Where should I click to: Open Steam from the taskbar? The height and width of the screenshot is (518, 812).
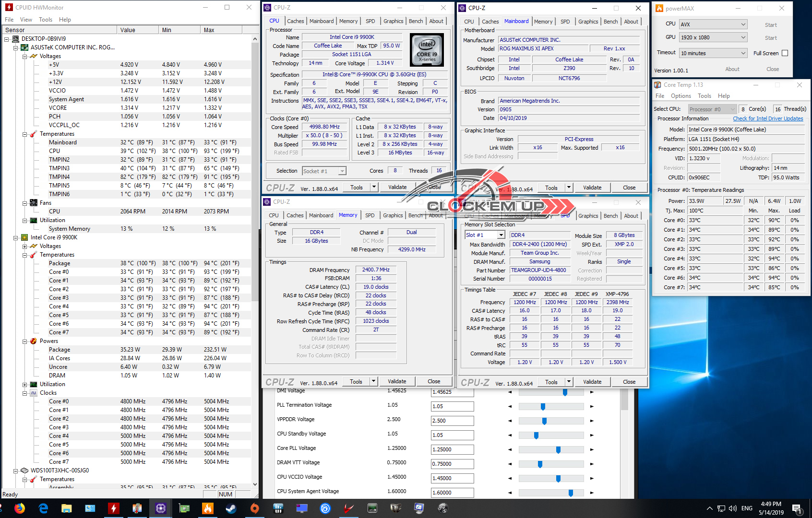231,508
